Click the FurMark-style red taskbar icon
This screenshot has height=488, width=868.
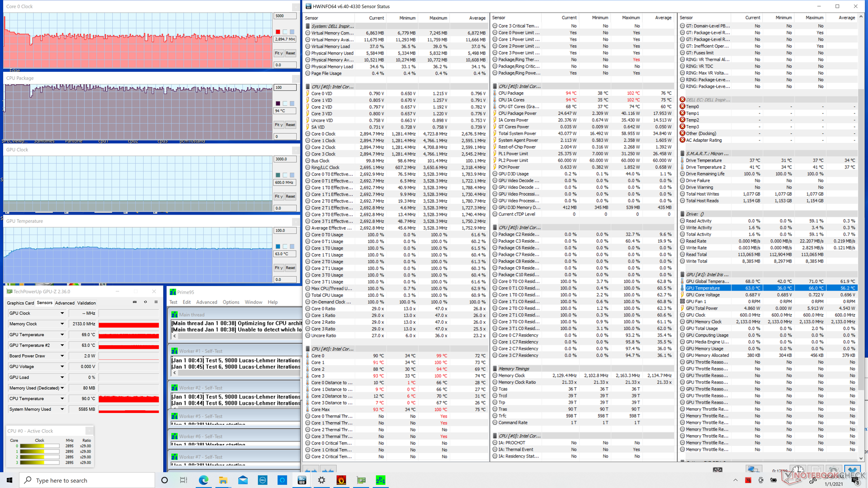341,480
